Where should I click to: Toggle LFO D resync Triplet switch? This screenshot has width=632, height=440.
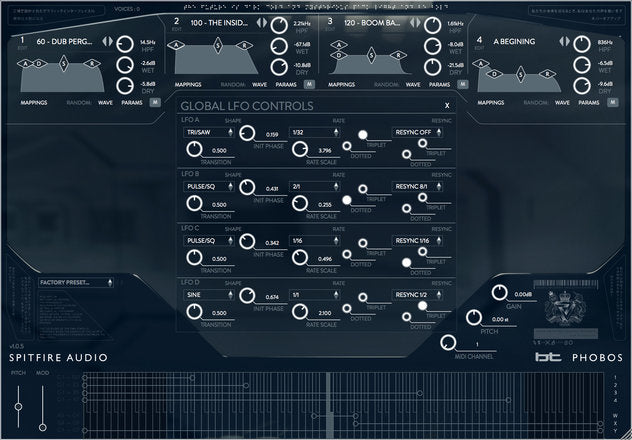tap(423, 307)
